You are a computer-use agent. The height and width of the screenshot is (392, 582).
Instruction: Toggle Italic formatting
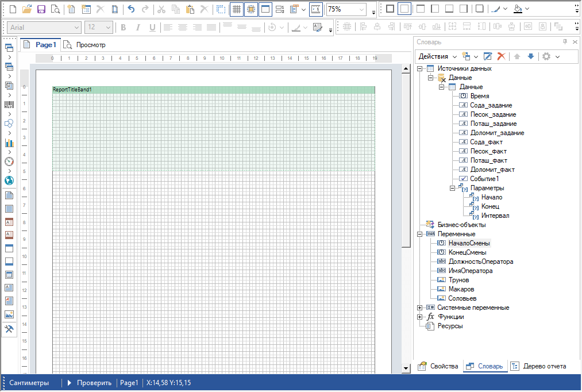click(138, 27)
